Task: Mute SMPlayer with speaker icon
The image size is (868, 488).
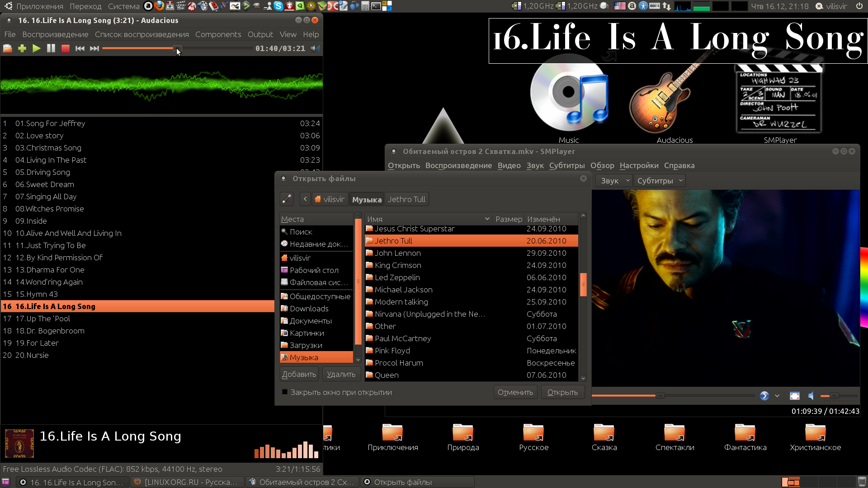Action: pos(811,396)
